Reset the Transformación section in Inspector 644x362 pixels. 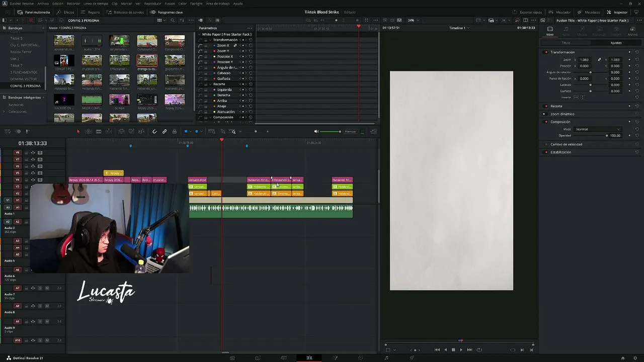tap(637, 52)
